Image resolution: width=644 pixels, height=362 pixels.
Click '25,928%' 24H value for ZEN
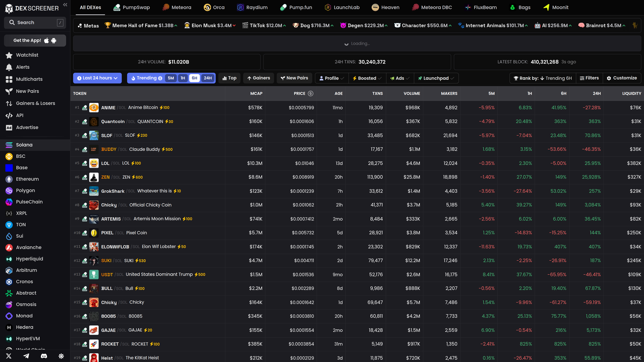point(591,177)
